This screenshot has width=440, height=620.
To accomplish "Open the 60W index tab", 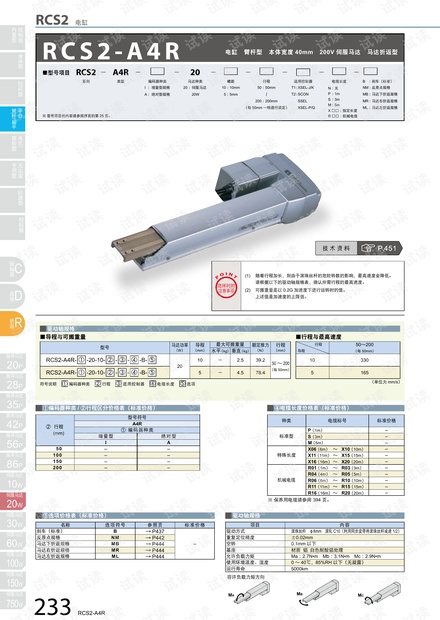I will (13, 541).
